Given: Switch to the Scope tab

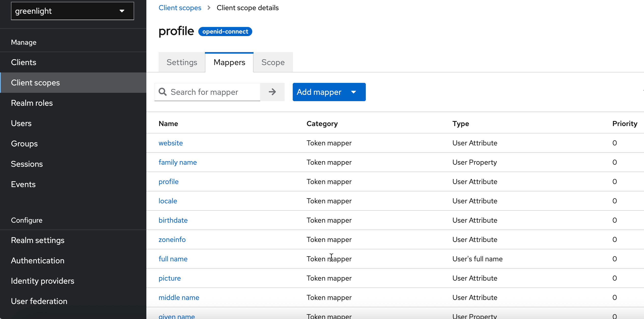Looking at the screenshot, I should tap(273, 62).
